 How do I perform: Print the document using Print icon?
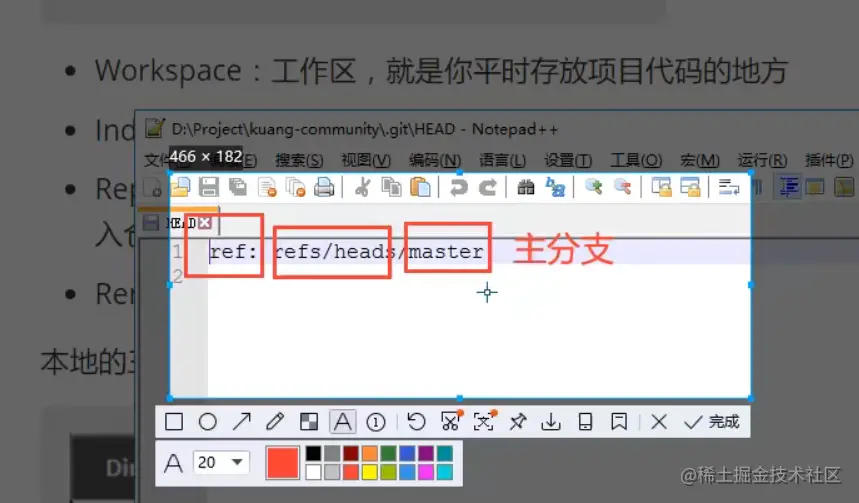[324, 187]
